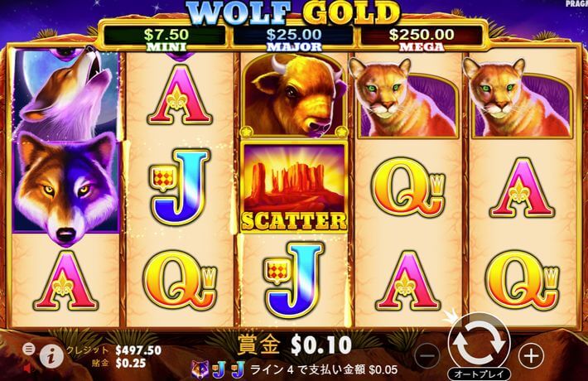
Task: Click the bet amount $0.25
Action: pos(131,363)
